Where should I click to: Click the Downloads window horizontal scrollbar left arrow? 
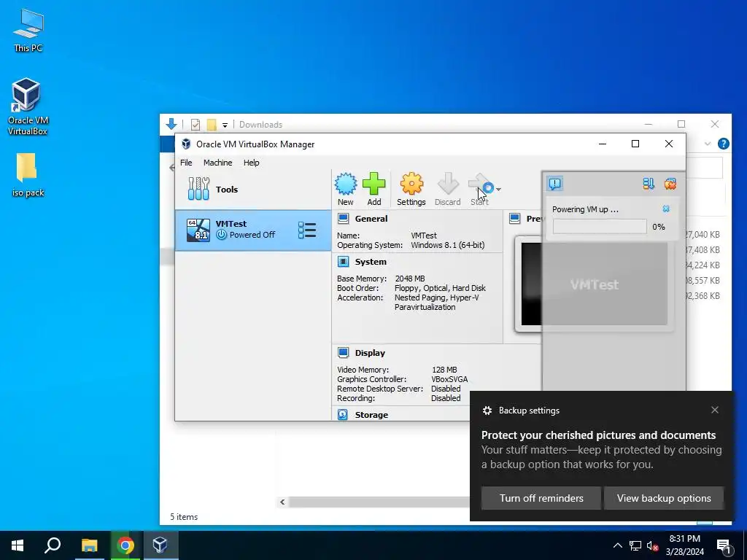[282, 502]
